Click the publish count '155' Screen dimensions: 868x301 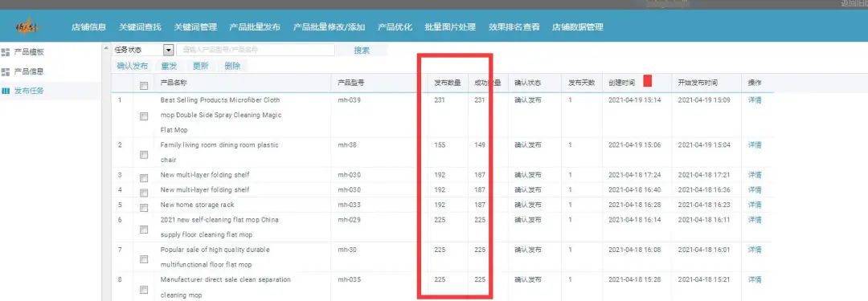pyautogui.click(x=440, y=145)
